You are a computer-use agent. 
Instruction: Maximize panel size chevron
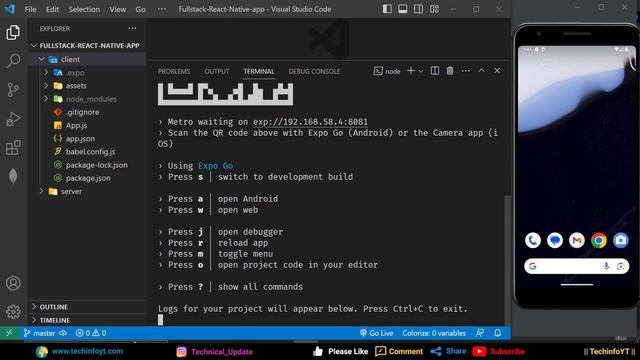481,71
